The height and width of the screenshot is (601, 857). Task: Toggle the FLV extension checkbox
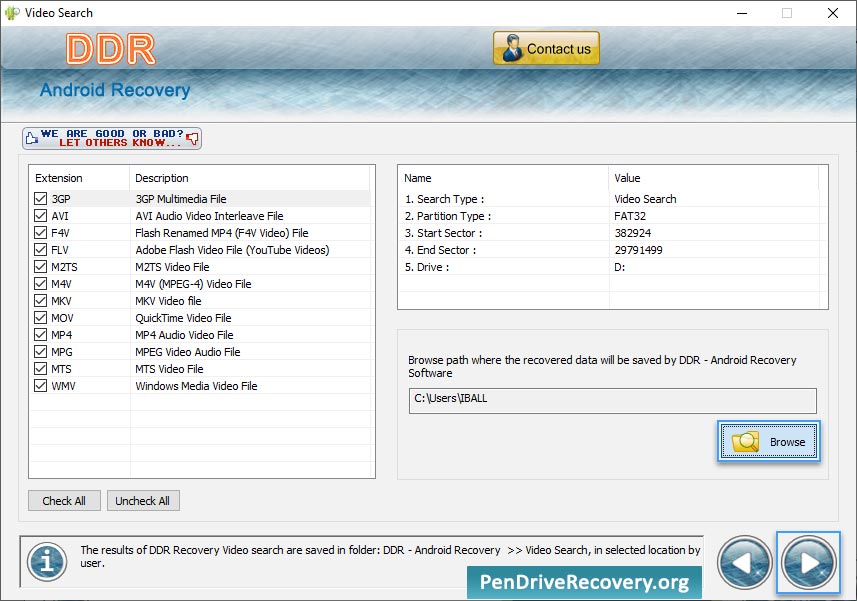[40, 250]
